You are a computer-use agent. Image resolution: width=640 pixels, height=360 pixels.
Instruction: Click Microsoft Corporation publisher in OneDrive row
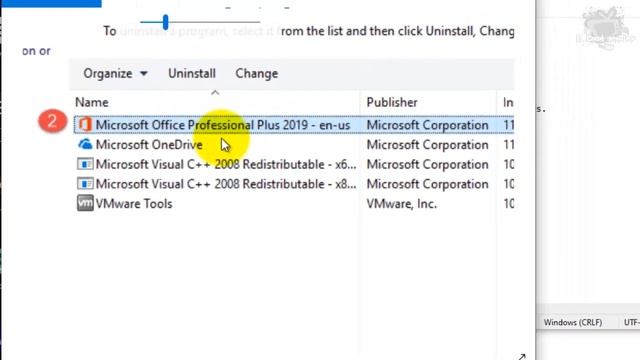point(427,145)
